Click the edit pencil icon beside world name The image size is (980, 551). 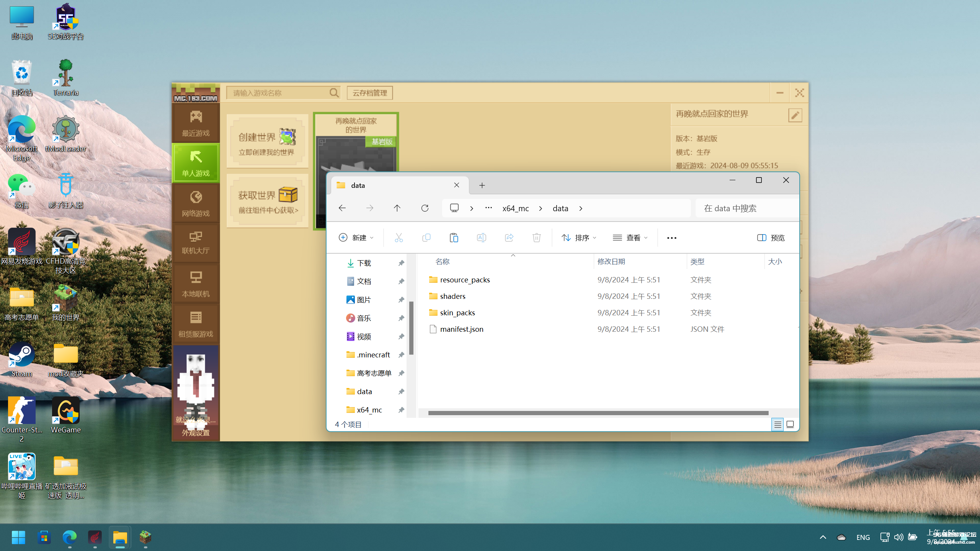point(795,115)
